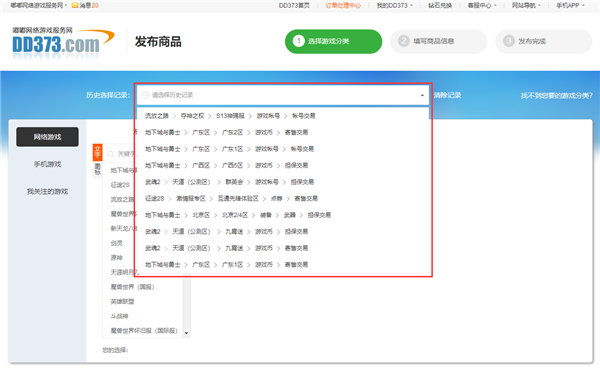The height and width of the screenshot is (370, 600).
Task: Expand the 我的DD373 menu
Action: point(395,5)
